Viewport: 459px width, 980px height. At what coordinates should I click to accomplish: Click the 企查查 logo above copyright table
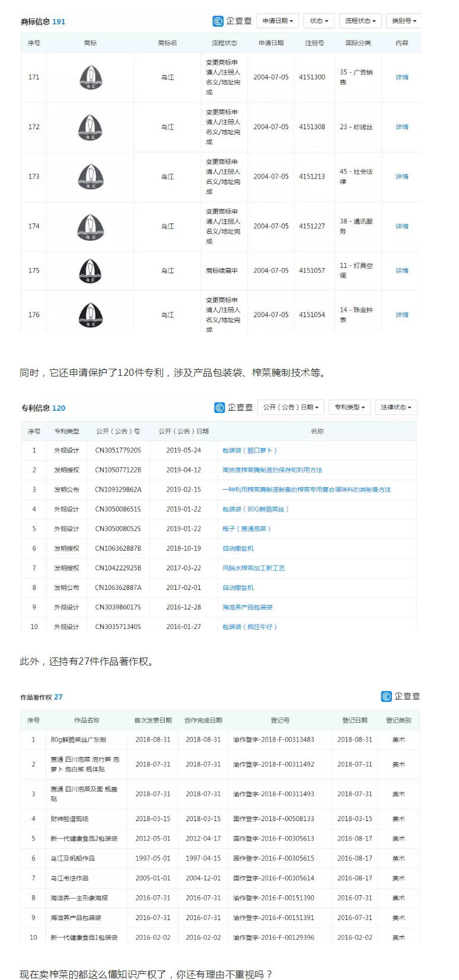point(401,696)
